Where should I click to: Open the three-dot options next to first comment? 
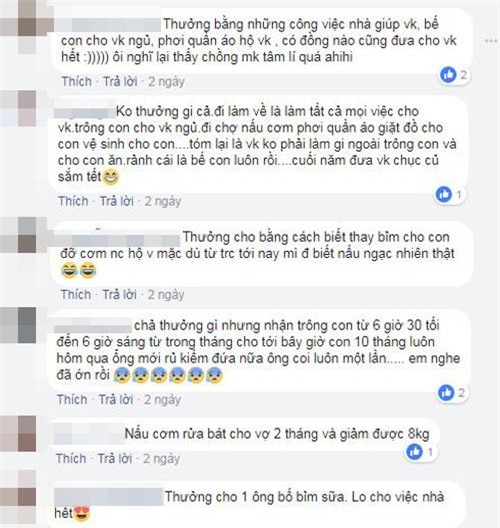[x=491, y=41]
